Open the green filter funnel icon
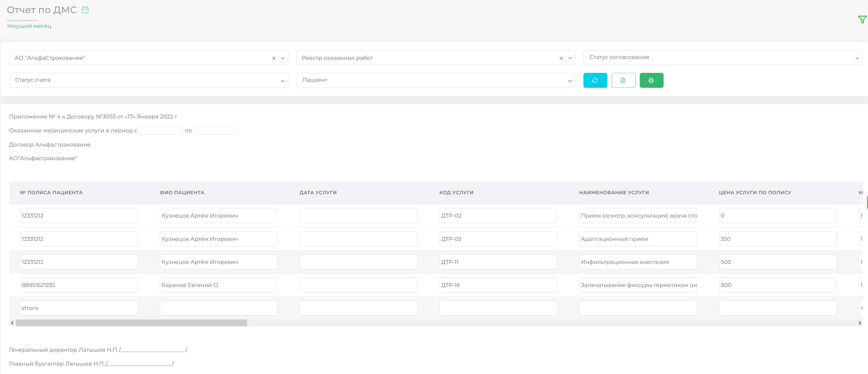868x374 pixels. [x=862, y=20]
